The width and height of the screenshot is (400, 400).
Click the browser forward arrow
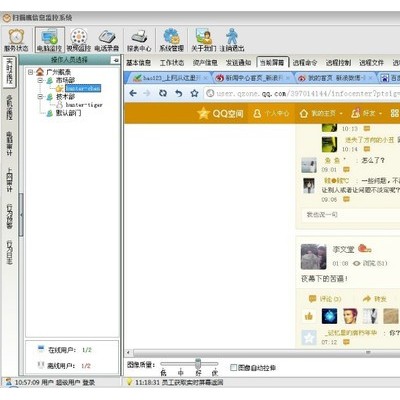147,93
